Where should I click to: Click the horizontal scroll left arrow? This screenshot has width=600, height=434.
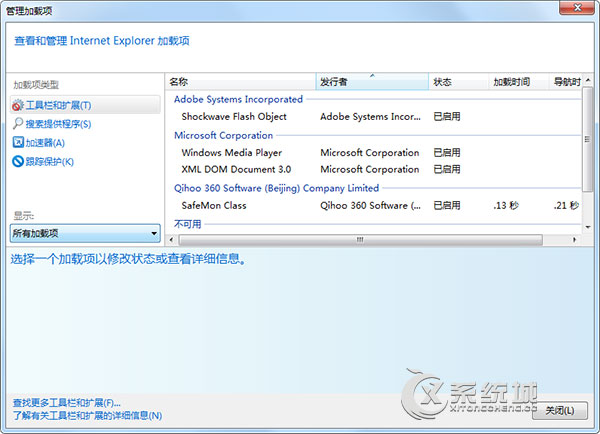[x=171, y=240]
